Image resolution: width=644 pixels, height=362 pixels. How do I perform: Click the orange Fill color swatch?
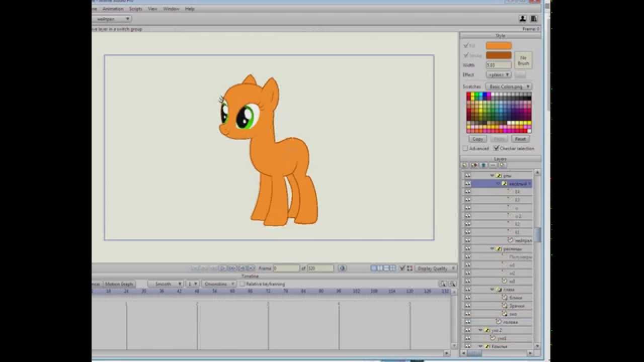[x=499, y=46]
